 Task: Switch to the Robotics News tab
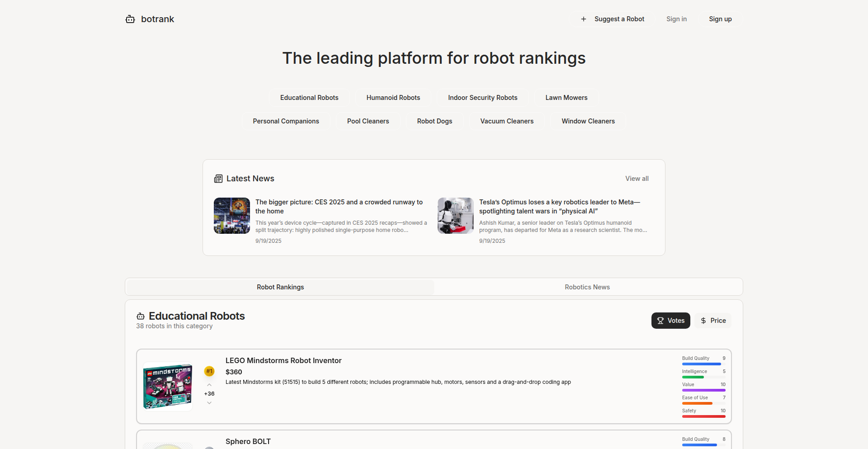[x=587, y=287]
